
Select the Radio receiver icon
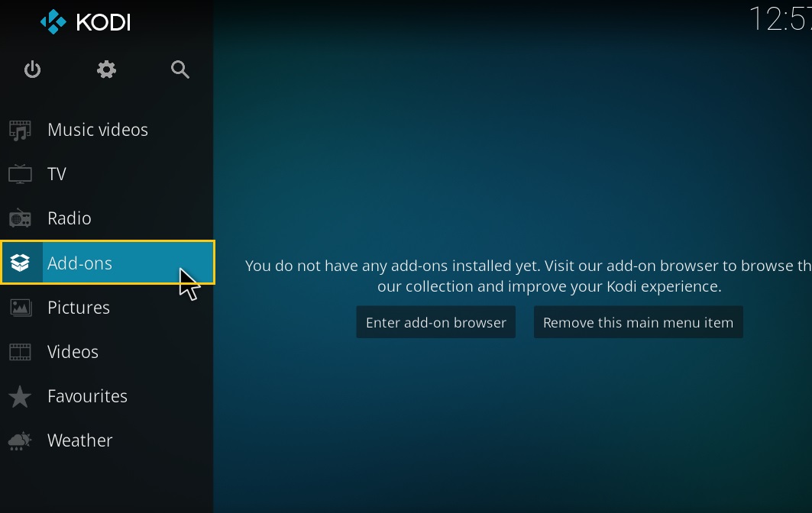(x=18, y=218)
